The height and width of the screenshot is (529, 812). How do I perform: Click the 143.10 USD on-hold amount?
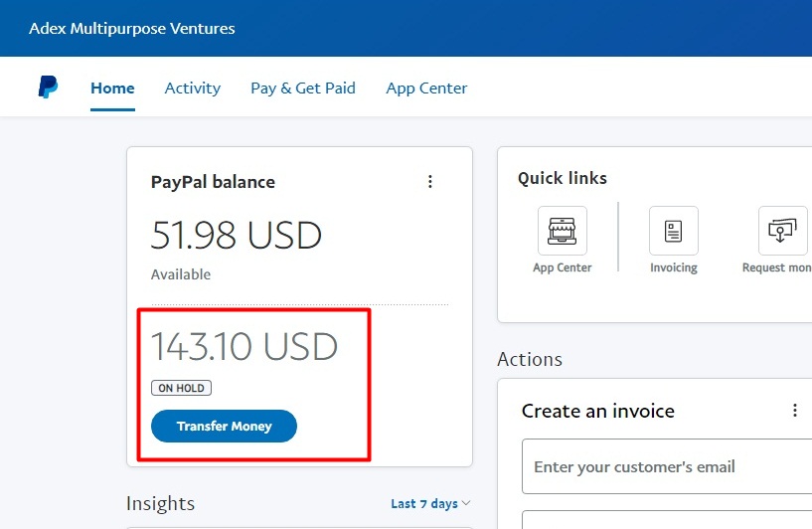click(244, 346)
